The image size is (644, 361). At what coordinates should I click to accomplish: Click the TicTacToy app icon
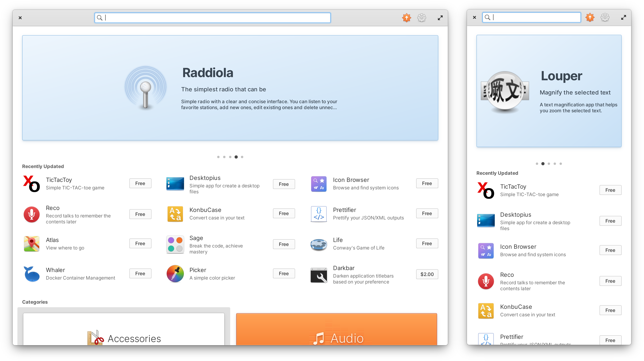[32, 183]
